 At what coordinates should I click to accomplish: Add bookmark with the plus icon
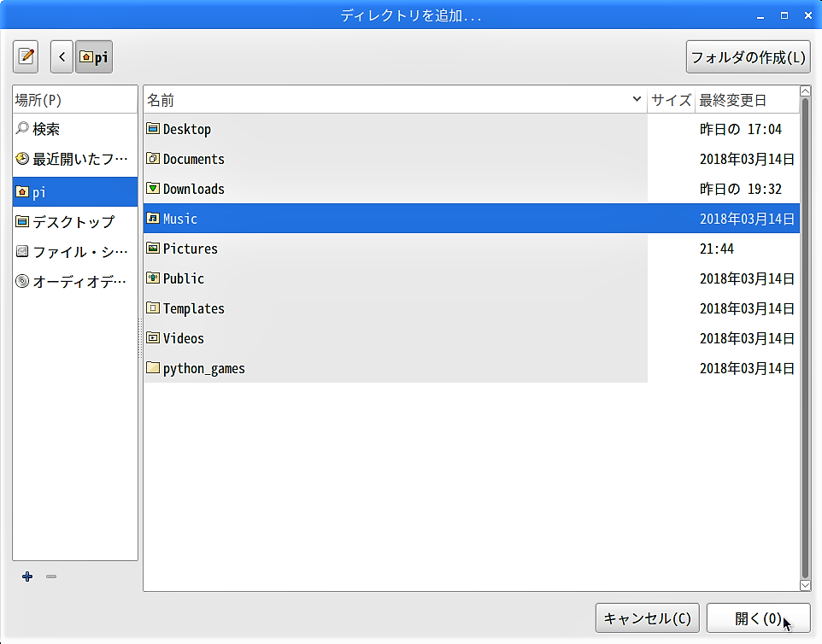[x=27, y=577]
